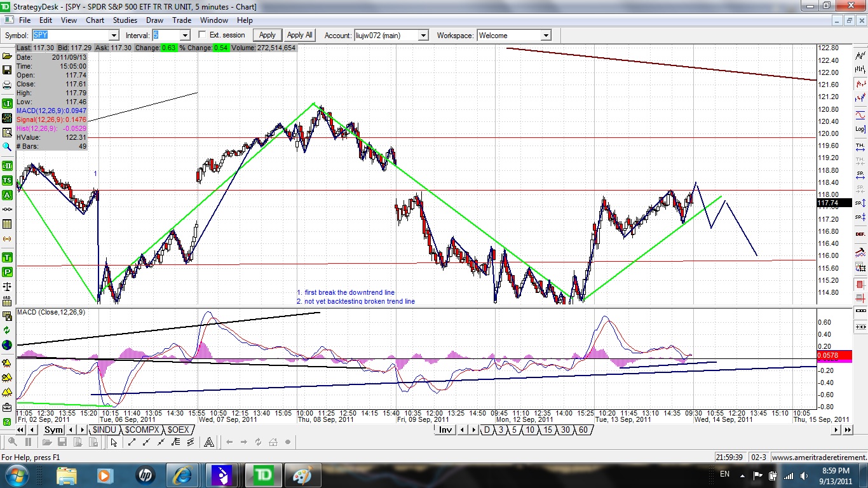This screenshot has width=868, height=488.
Task: Click the green P icon in left sidebar
Action: coord(7,272)
